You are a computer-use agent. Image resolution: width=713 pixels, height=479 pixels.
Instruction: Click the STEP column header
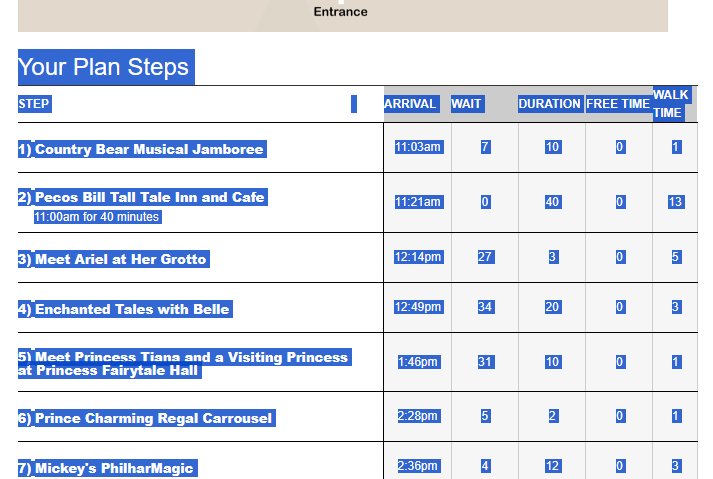point(34,104)
